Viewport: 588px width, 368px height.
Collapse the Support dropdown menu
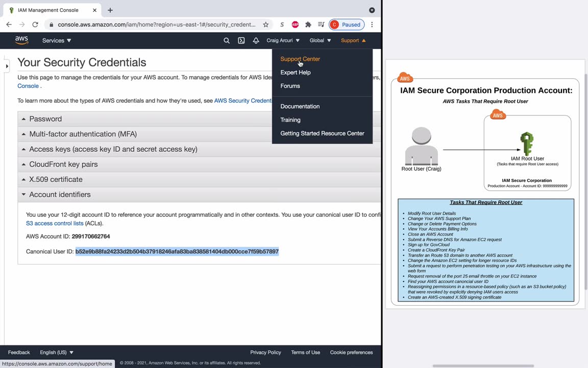coord(353,40)
